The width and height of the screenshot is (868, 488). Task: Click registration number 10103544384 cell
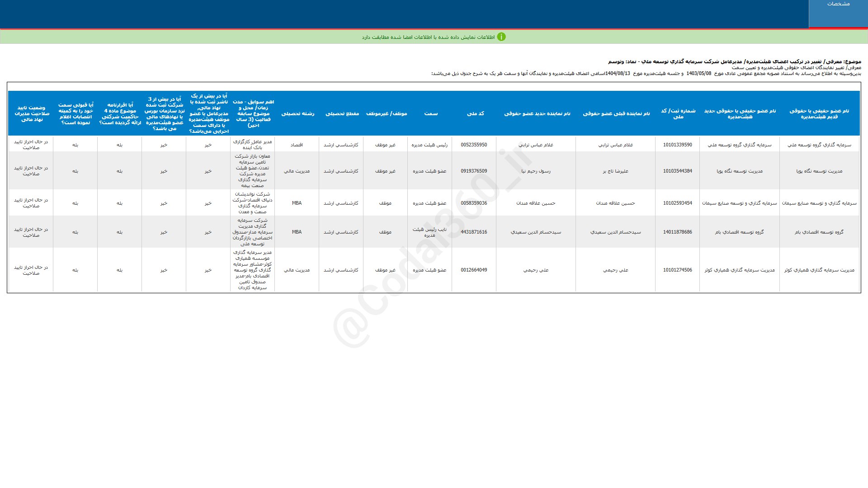point(677,171)
